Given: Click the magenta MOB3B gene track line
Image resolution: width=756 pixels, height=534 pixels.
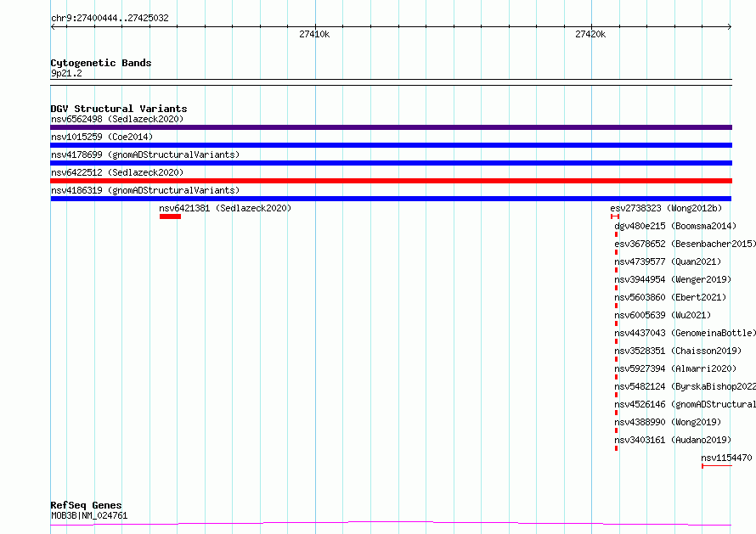Looking at the screenshot, I should coord(391,523).
